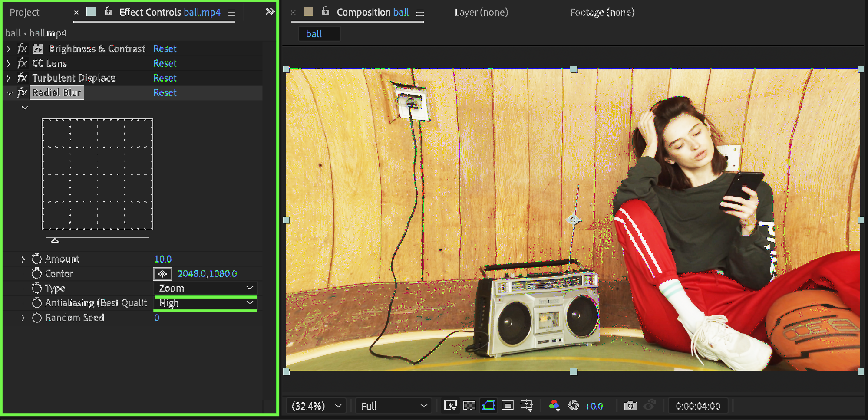The height and width of the screenshot is (420, 868).
Task: Reset the CC Lens effect
Action: point(165,63)
